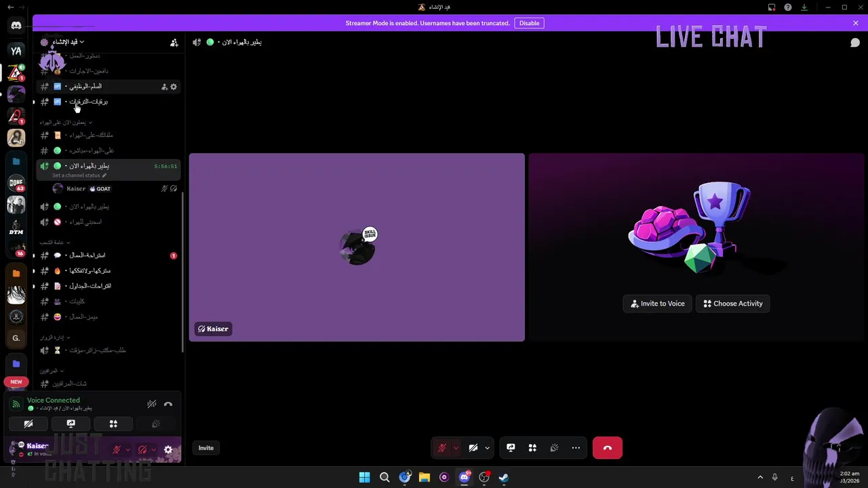Open microphone options arrow in call bar

[x=456, y=448]
